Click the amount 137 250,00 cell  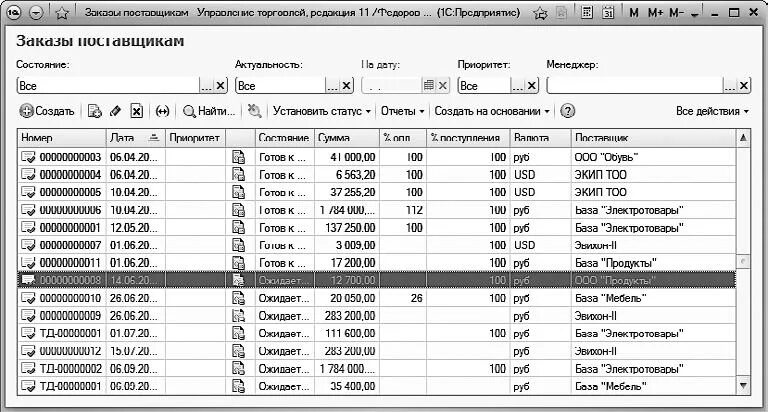click(x=347, y=228)
